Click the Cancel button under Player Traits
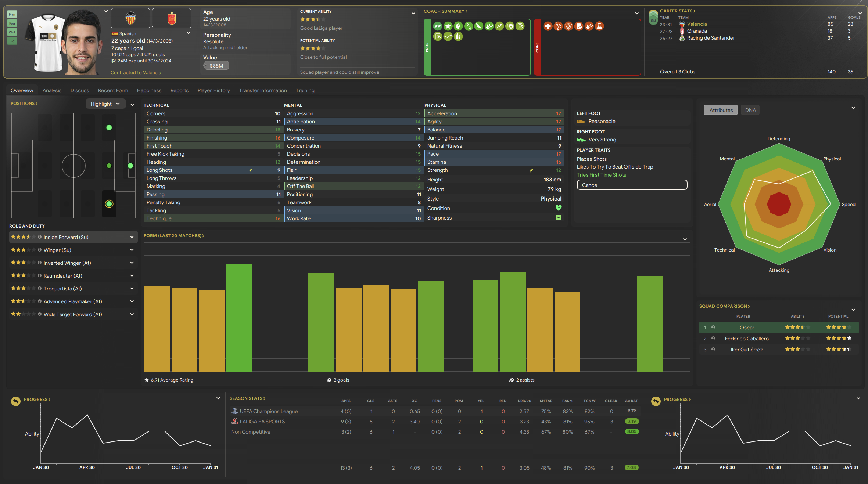The height and width of the screenshot is (484, 868). pos(632,185)
